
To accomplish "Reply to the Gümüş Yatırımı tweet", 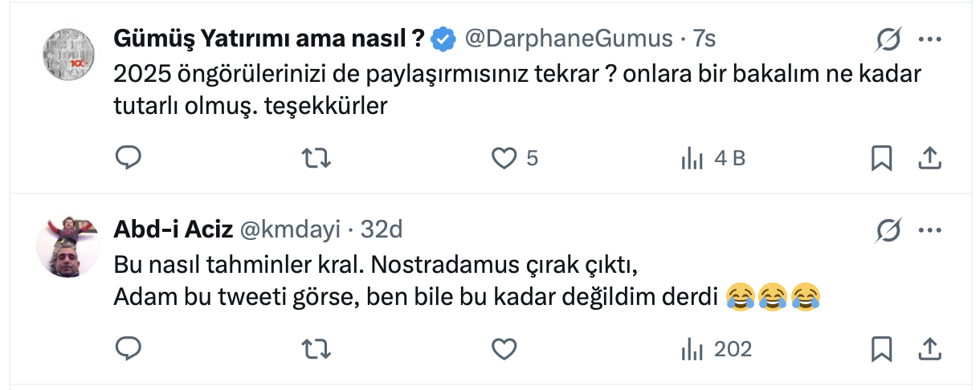I will pos(129,159).
